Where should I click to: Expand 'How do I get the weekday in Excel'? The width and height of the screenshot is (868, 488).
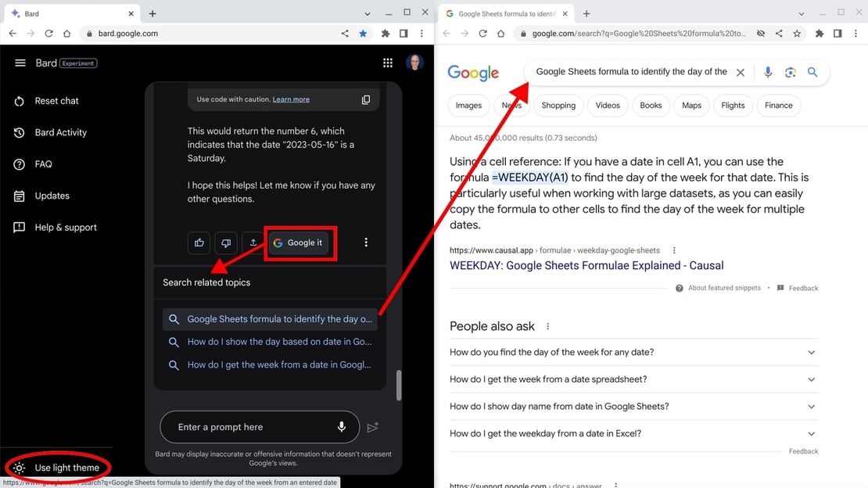(x=811, y=432)
